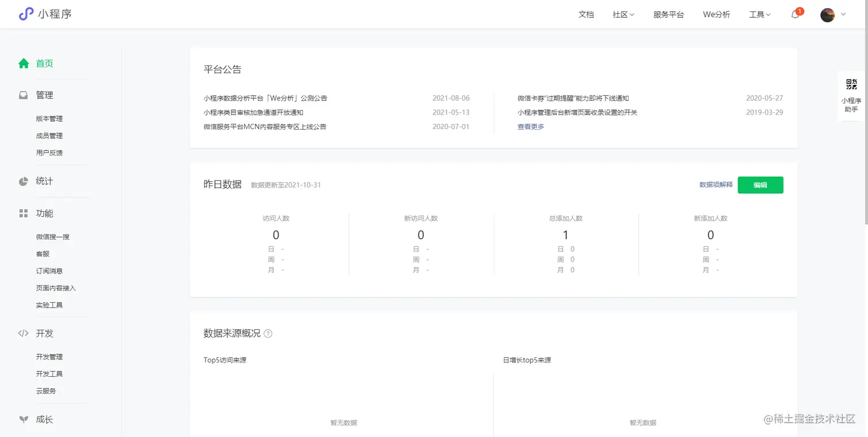The image size is (868, 437).
Task: Open 版本管理 in the sidebar
Action: tap(49, 119)
